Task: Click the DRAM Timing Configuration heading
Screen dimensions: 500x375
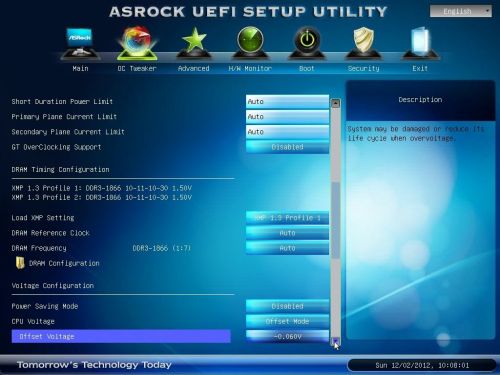Action: [60, 170]
